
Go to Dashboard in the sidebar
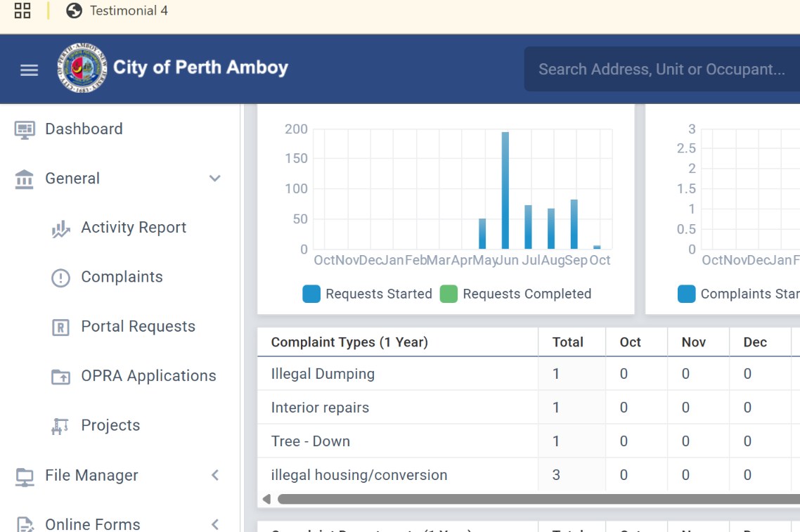coord(84,129)
